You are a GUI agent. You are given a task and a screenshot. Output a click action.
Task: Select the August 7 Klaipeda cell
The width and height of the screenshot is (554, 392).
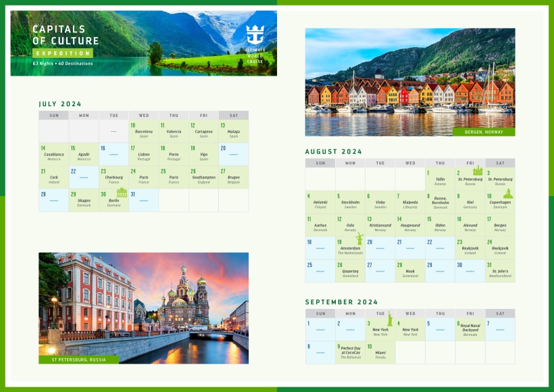(410, 202)
